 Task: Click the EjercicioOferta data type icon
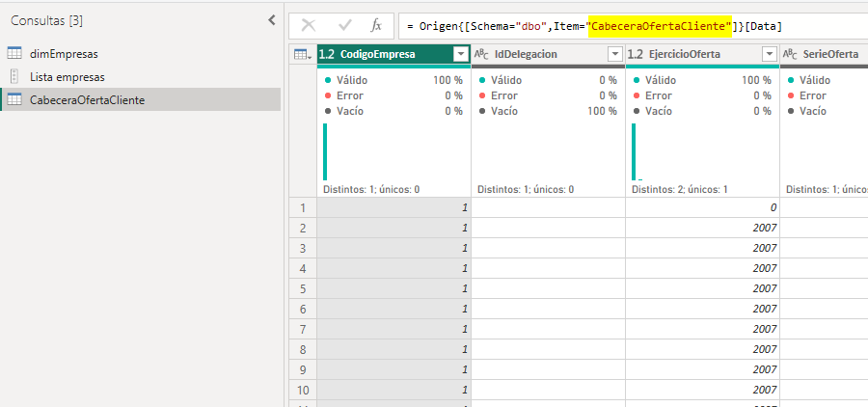(636, 55)
